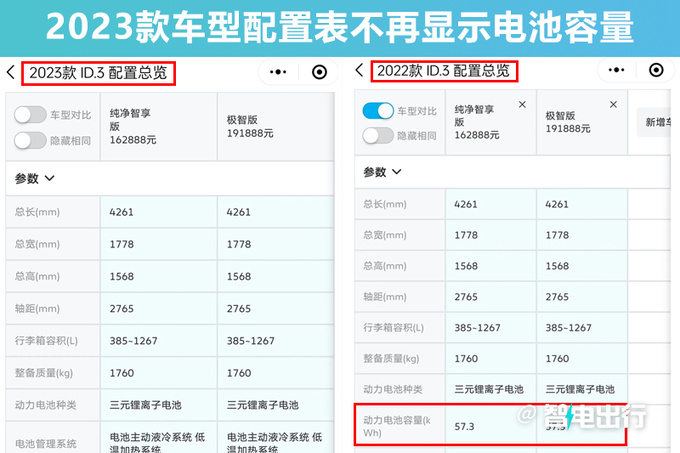
Task: Click 1778 under 极智版 in 2022款 panel
Action: coord(557,235)
